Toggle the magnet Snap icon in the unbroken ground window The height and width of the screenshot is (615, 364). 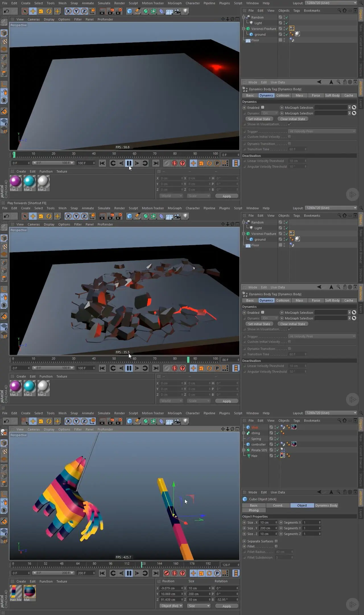4,111
